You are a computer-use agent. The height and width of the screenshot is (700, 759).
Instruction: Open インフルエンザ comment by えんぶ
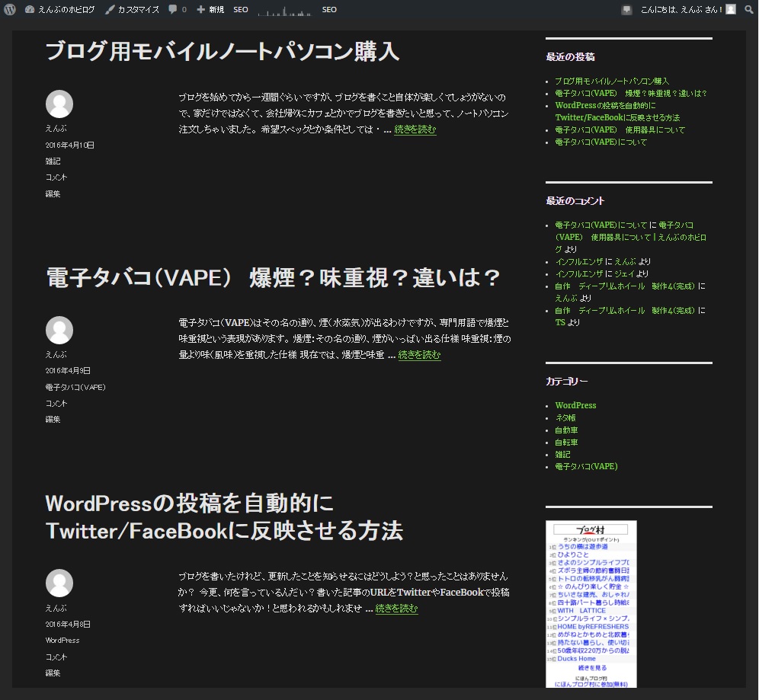[579, 261]
